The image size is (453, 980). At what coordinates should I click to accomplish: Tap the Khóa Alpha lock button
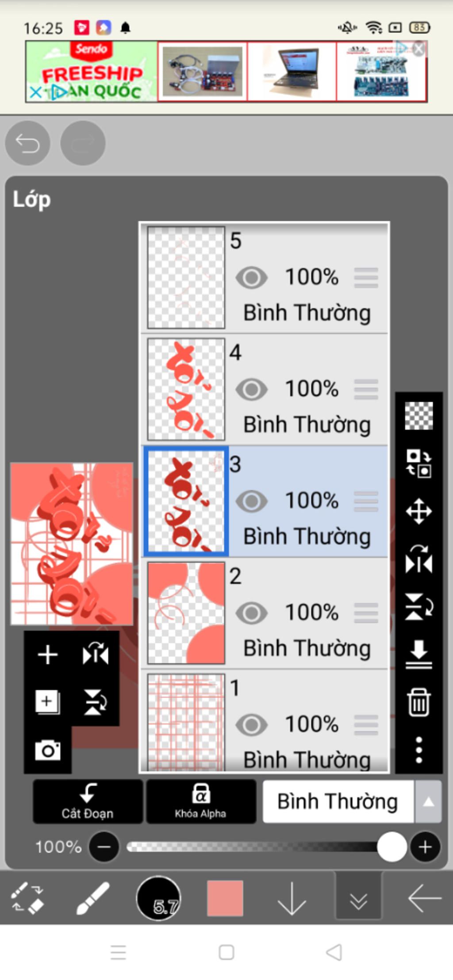click(x=201, y=801)
